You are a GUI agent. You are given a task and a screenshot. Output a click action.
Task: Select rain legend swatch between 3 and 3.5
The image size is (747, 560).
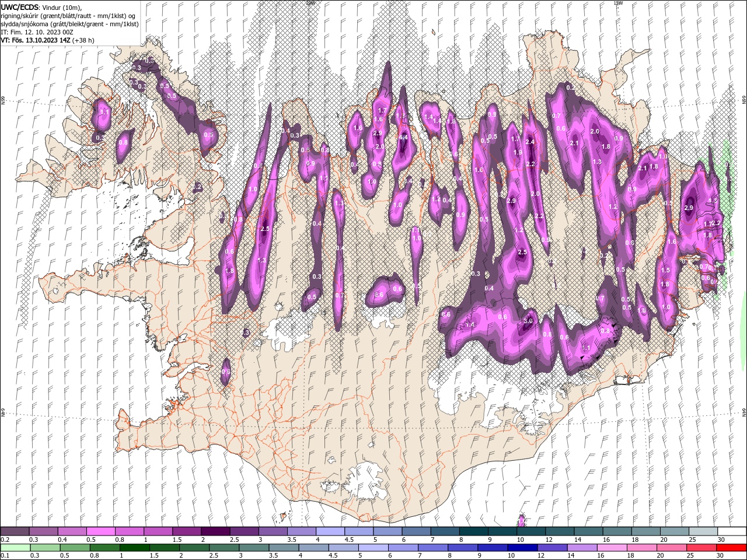tap(254, 548)
